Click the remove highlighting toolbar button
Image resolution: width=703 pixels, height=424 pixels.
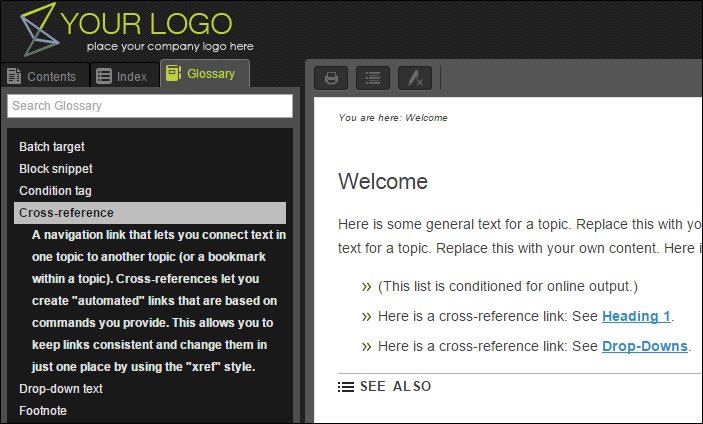[415, 78]
